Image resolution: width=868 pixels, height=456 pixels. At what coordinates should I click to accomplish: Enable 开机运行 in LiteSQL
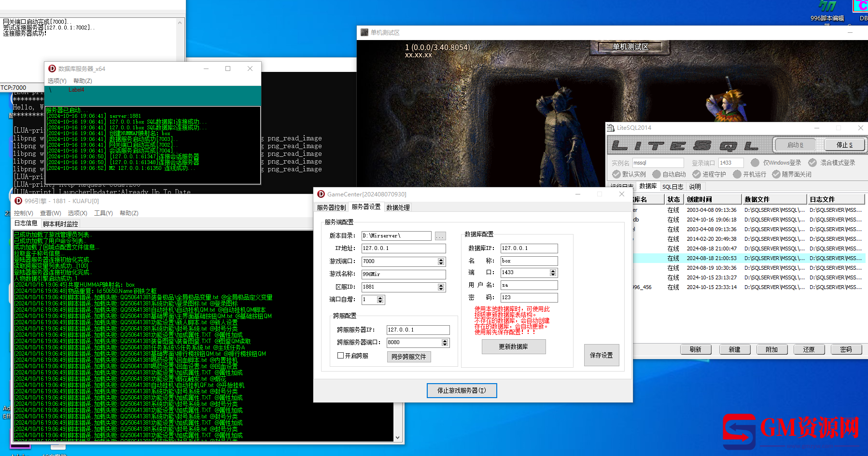737,174
